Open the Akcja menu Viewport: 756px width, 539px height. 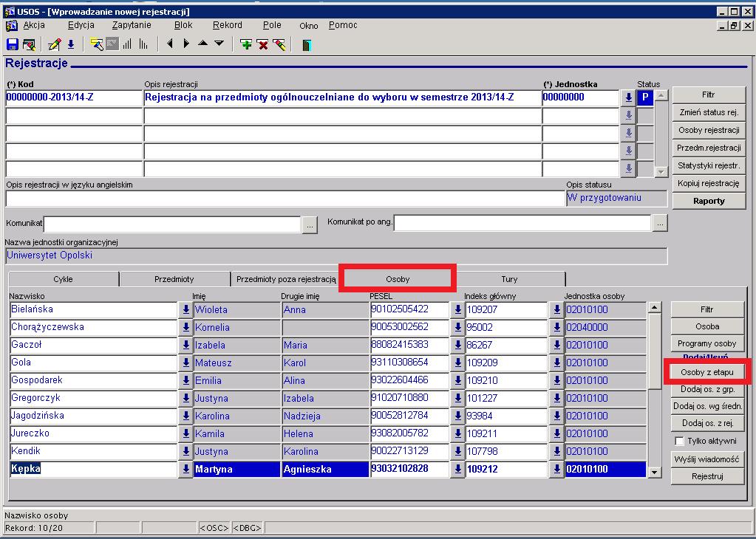(34, 25)
